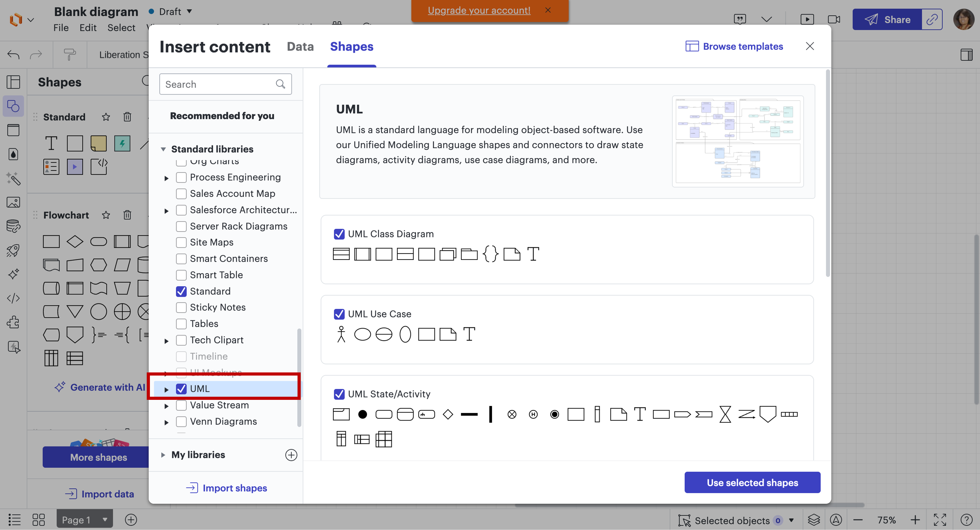The image size is (980, 530).
Task: Click the video camera icon in header
Action: pos(834,19)
